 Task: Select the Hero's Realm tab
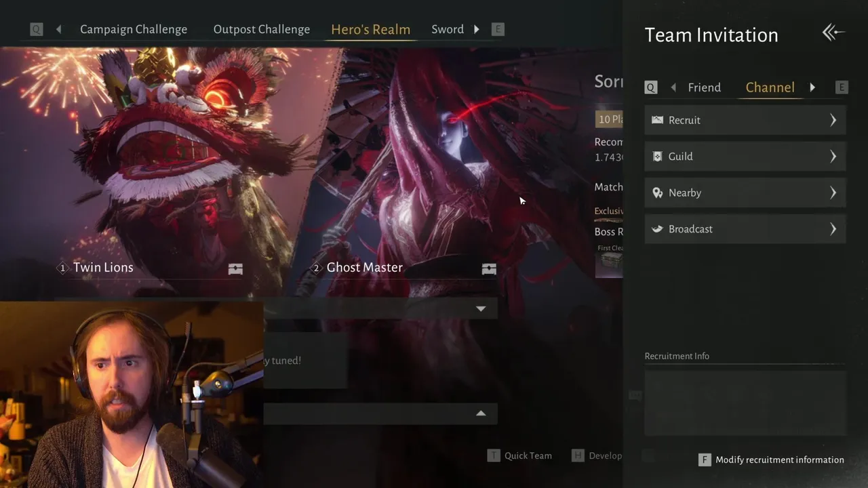click(370, 29)
